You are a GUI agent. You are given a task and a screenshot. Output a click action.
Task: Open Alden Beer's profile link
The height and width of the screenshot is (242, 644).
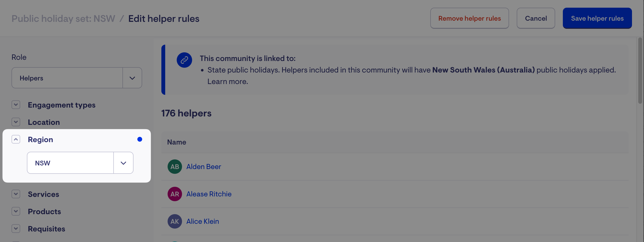(203, 167)
